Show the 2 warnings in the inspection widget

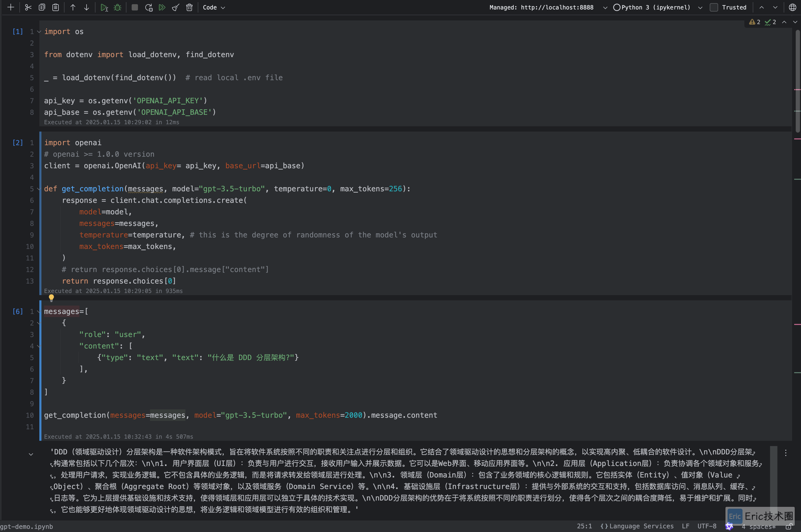tap(755, 22)
